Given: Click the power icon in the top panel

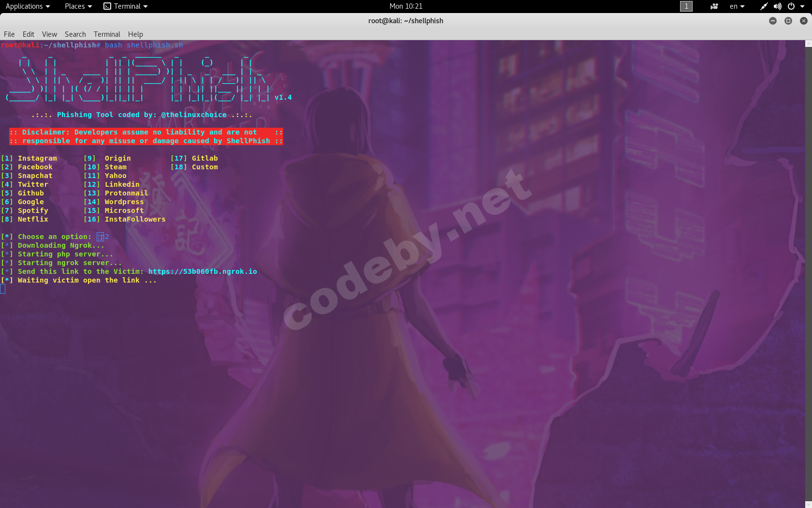Looking at the screenshot, I should click(791, 6).
